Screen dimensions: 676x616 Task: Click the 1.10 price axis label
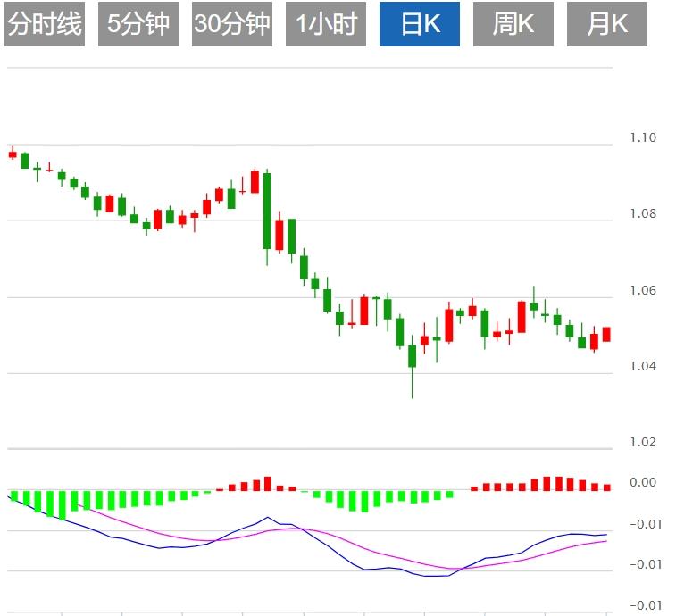[642, 138]
